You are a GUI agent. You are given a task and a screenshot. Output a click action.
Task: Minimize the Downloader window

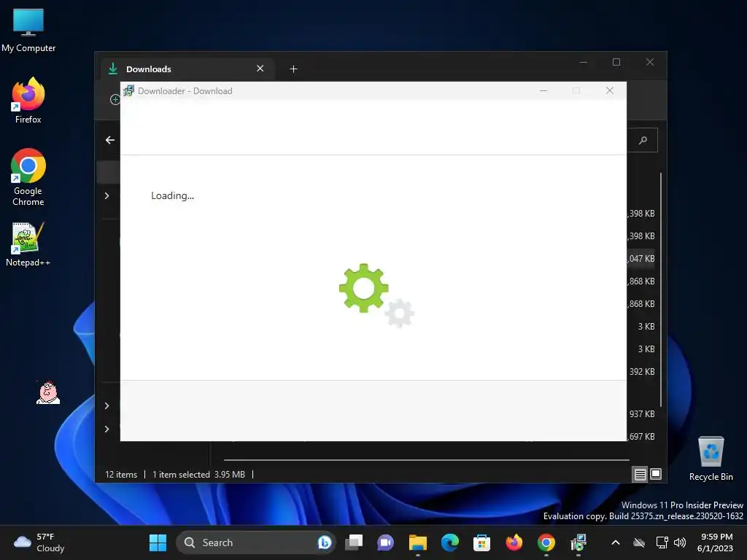point(543,90)
